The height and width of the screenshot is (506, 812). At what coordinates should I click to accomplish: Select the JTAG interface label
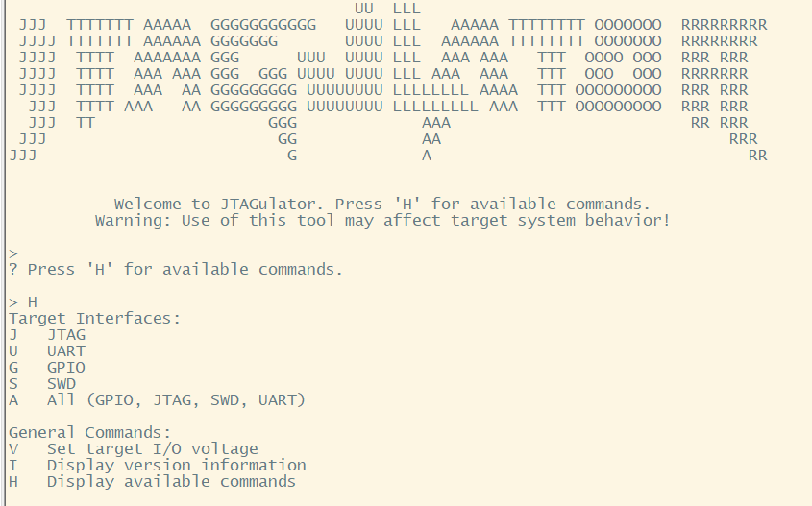(65, 335)
